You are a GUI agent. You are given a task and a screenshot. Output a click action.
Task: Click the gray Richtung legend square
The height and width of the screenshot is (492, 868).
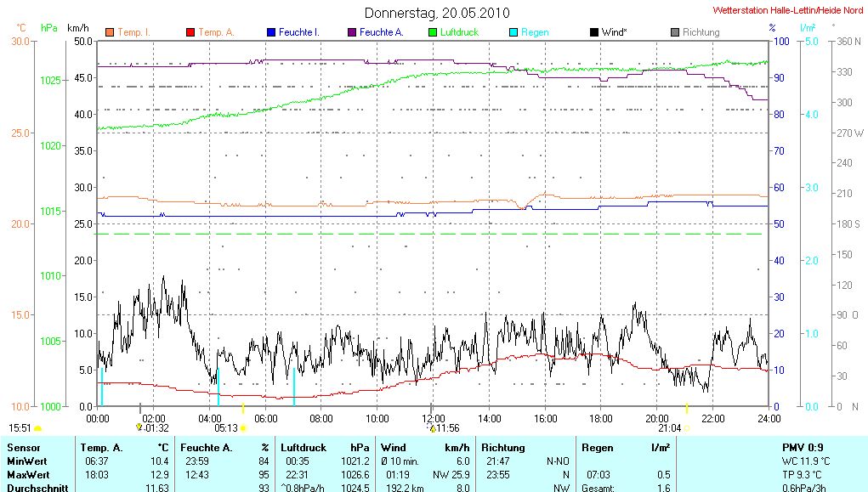click(x=675, y=32)
